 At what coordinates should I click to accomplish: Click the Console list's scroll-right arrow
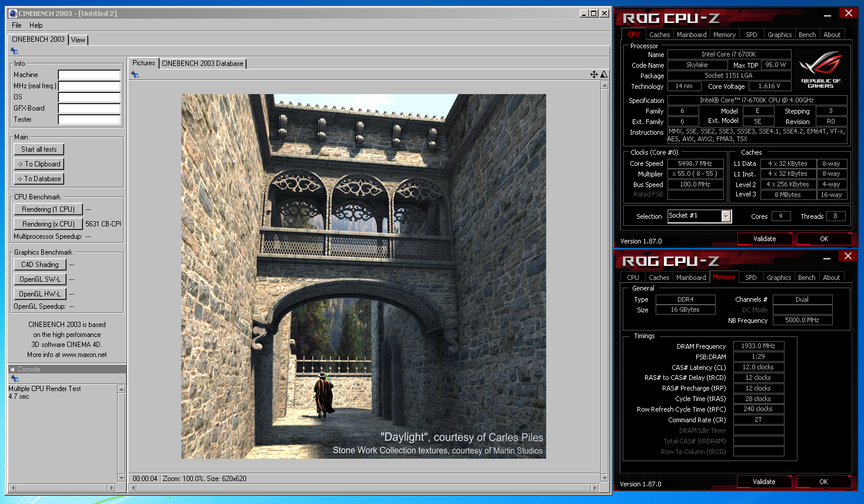point(112,488)
